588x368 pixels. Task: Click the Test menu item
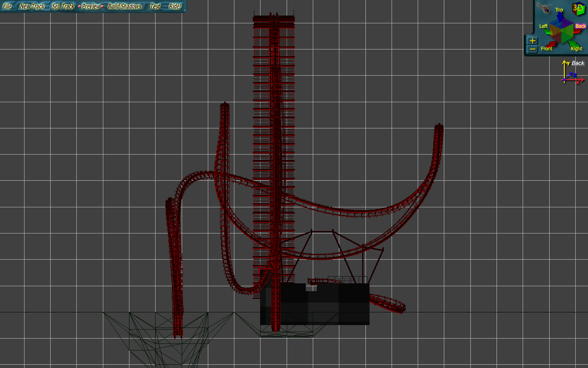point(155,6)
